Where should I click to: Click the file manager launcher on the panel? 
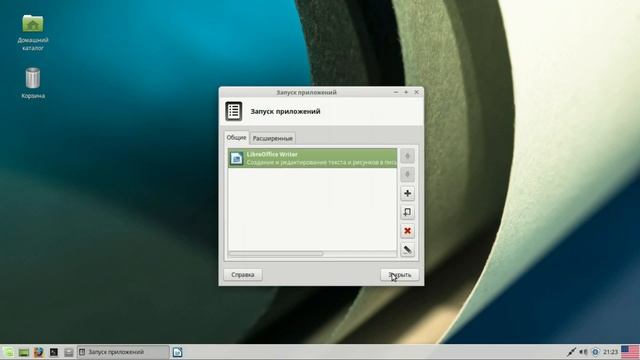pos(69,352)
